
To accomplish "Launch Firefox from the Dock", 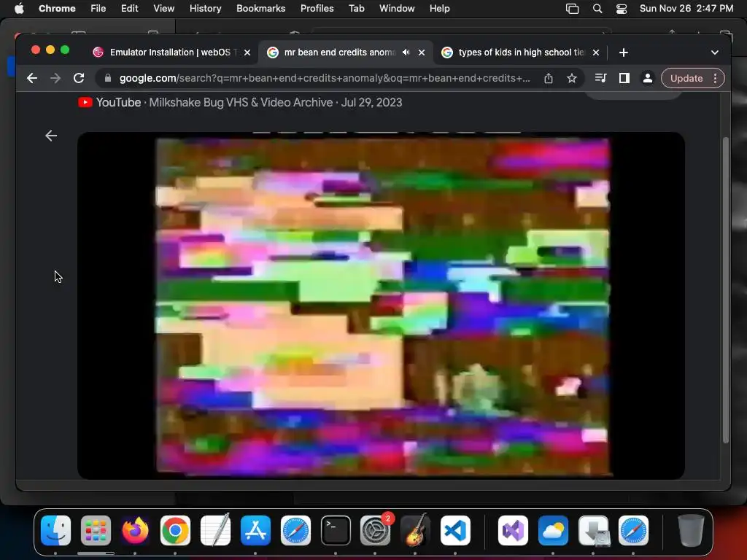I will point(135,530).
